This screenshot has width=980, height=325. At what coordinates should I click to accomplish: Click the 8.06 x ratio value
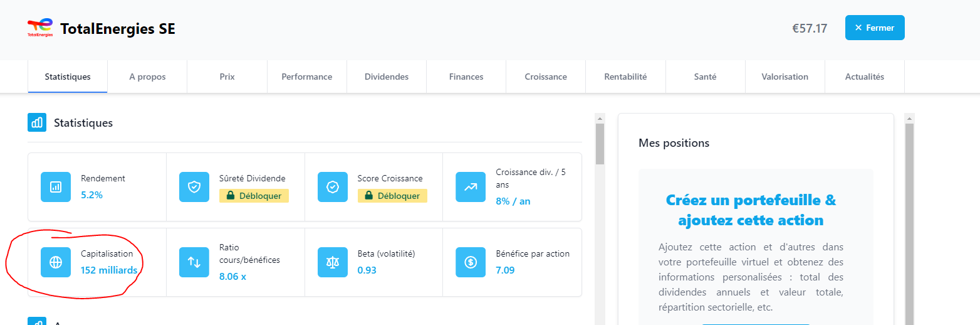coord(232,276)
